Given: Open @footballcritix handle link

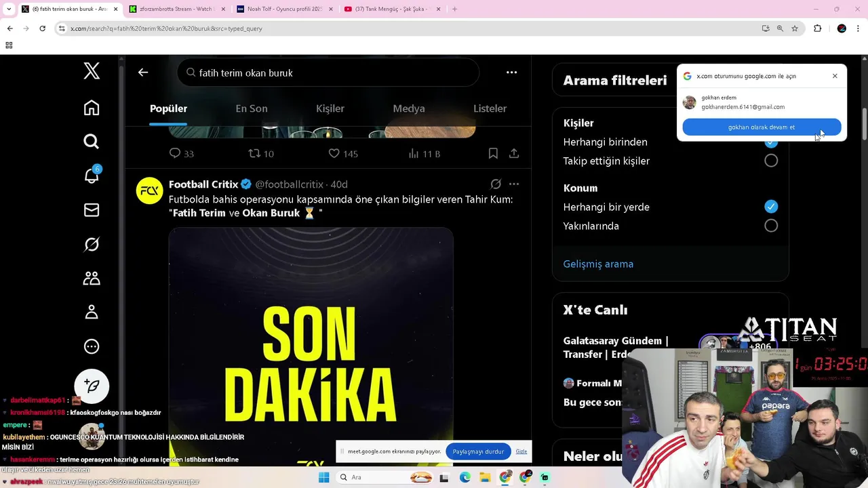Looking at the screenshot, I should (289, 184).
